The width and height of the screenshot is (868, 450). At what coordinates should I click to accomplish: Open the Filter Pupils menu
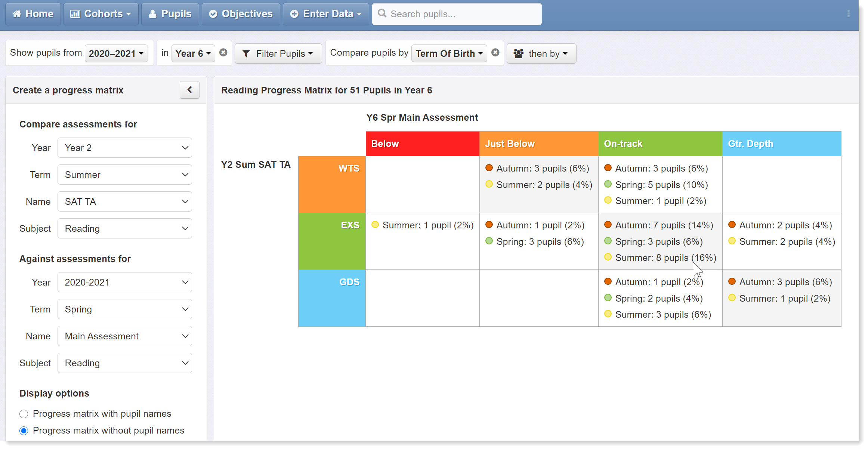278,53
